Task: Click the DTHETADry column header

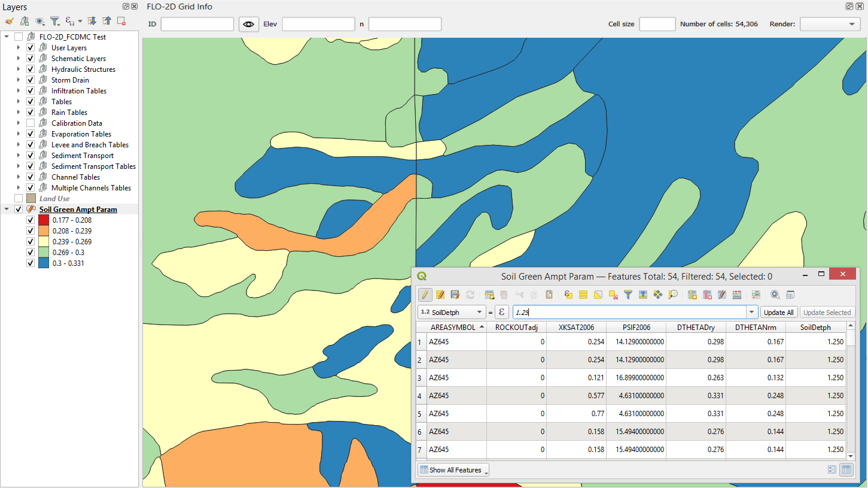Action: (696, 328)
